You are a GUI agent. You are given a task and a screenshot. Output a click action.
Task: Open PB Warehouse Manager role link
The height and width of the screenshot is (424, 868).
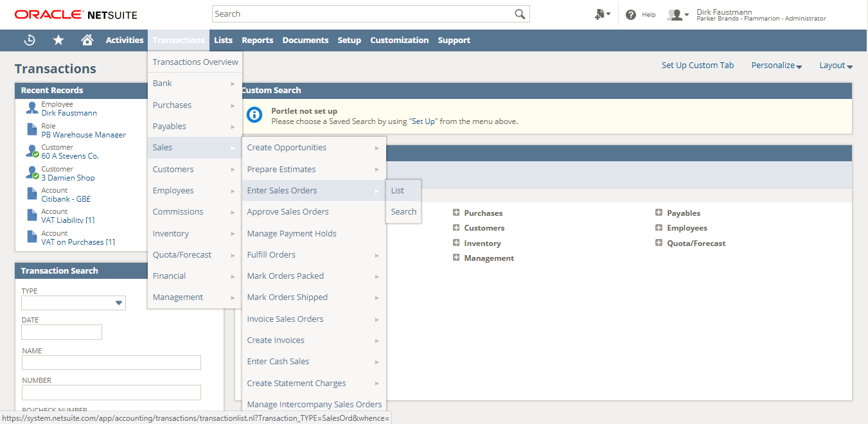(84, 135)
